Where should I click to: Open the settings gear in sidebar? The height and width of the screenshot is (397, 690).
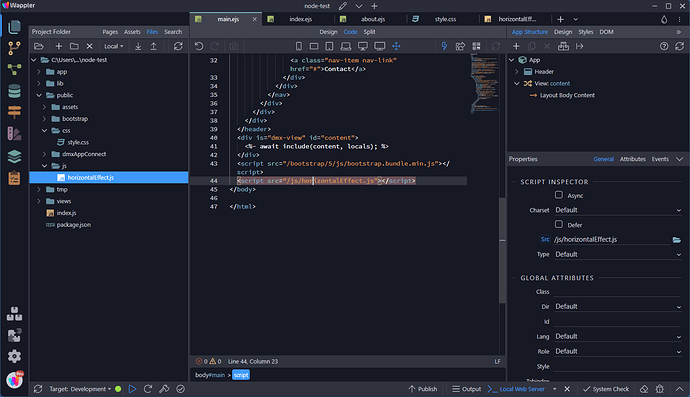(14, 356)
